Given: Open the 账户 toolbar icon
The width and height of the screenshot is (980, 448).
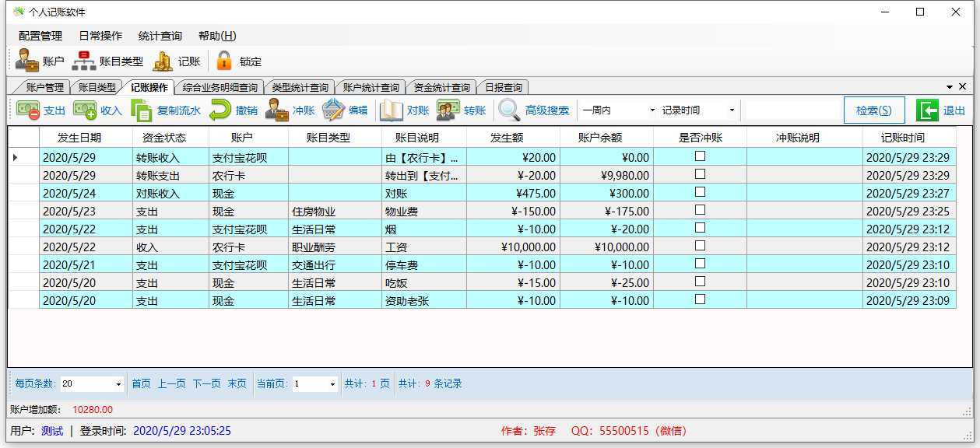Looking at the screenshot, I should pyautogui.click(x=27, y=61).
